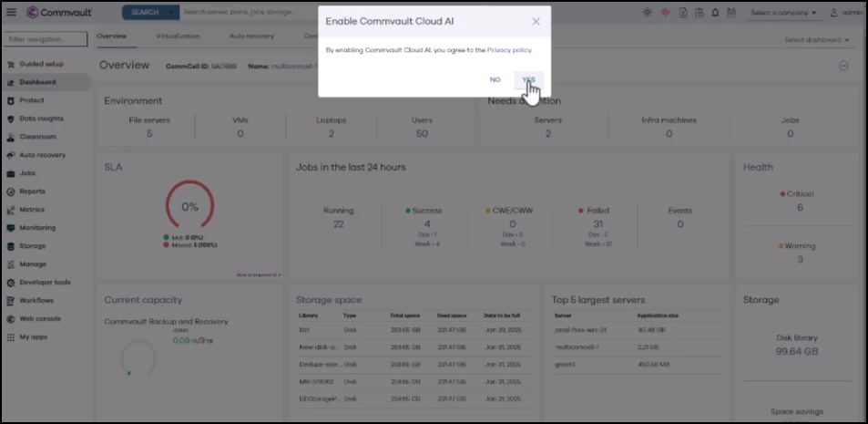Confirm with the YES button
Image resolution: width=868 pixels, height=424 pixels.
(528, 80)
